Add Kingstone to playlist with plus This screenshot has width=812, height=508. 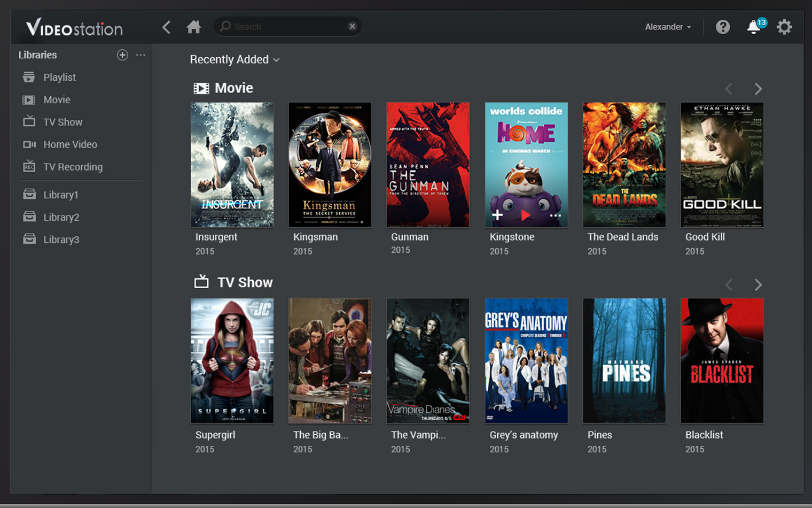click(x=497, y=215)
